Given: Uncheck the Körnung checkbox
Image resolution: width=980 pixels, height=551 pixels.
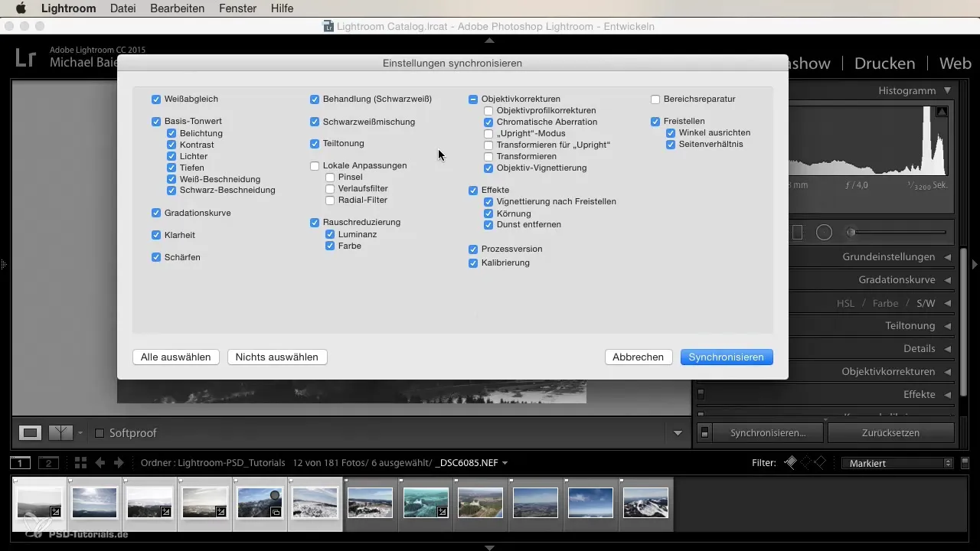Looking at the screenshot, I should coord(488,213).
